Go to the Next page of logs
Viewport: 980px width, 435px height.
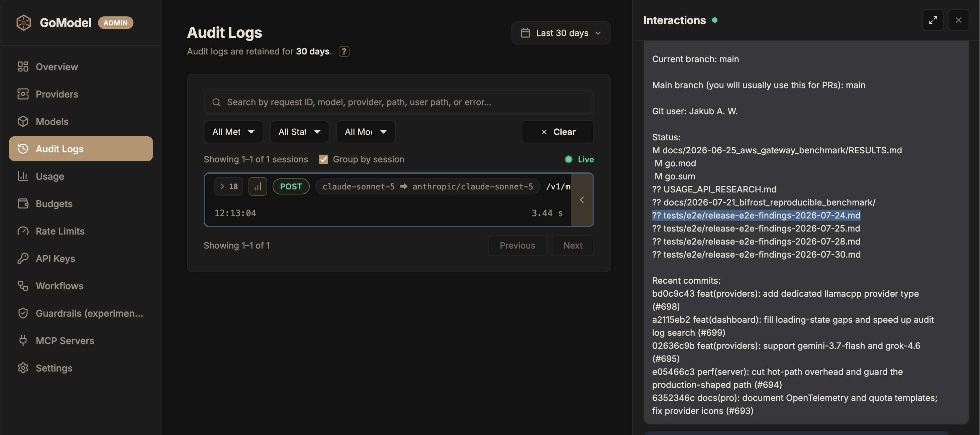point(573,246)
